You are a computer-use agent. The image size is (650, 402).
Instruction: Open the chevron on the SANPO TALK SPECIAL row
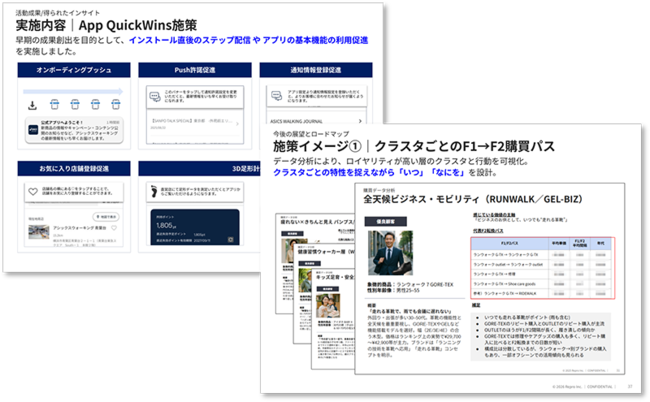pos(237,124)
